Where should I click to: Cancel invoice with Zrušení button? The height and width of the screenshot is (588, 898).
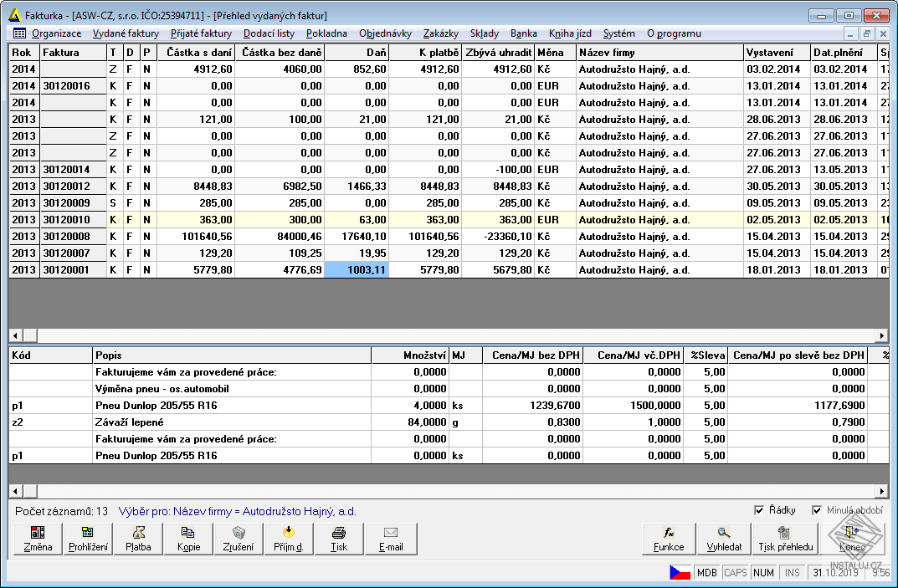pos(239,539)
